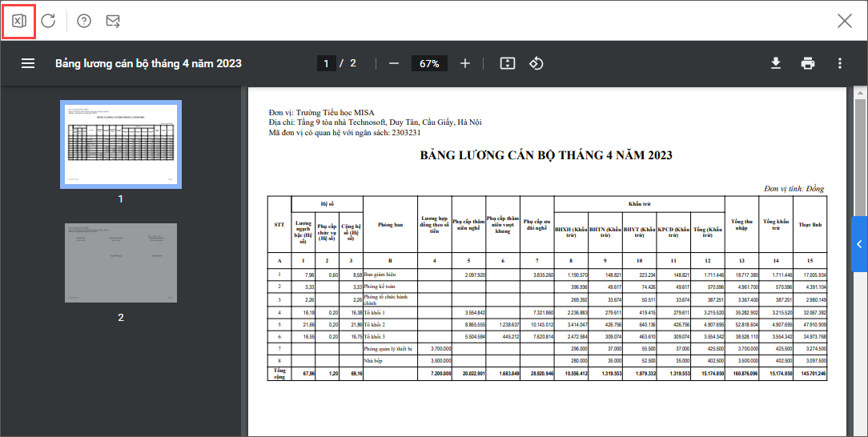Click the 'Phòng kế toán' cell
Viewport: 868px width, 437px height.
coord(390,287)
